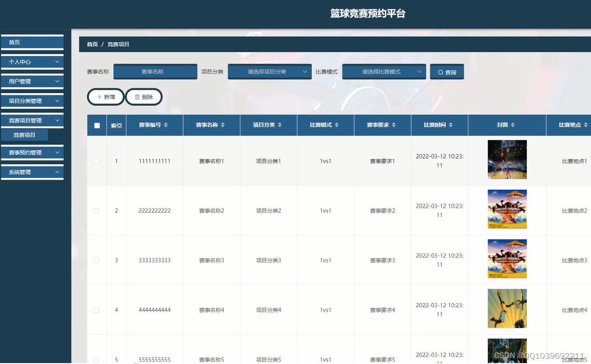
Task: Expand the 个人中心 sidebar menu
Action: pos(32,62)
